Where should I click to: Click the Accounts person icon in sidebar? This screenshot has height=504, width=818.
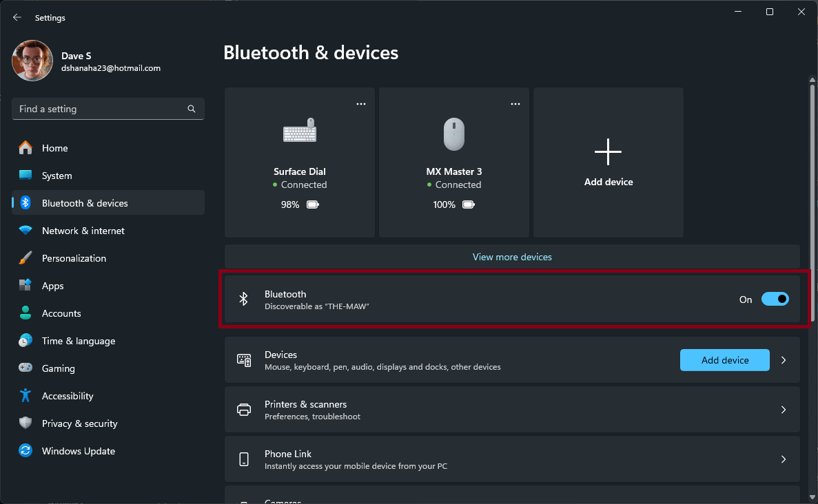point(25,313)
